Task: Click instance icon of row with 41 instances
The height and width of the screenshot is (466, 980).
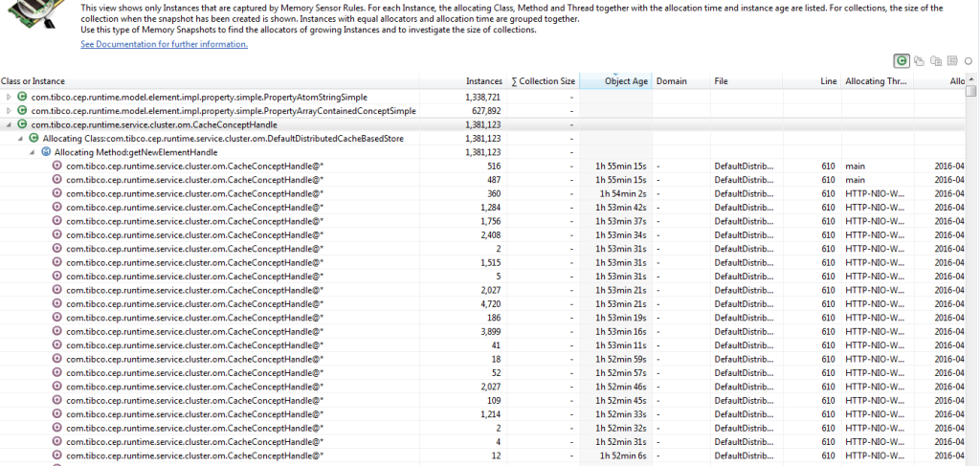Action: 56,344
